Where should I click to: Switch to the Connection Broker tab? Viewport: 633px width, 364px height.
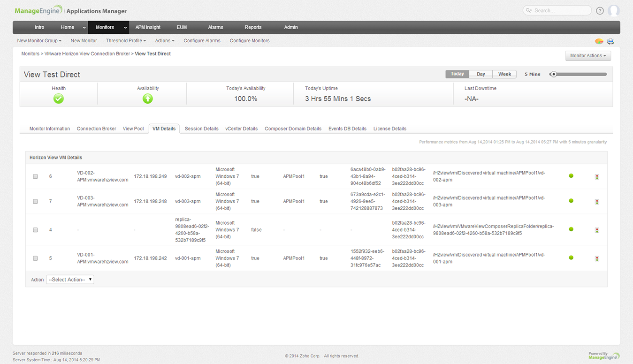point(97,129)
